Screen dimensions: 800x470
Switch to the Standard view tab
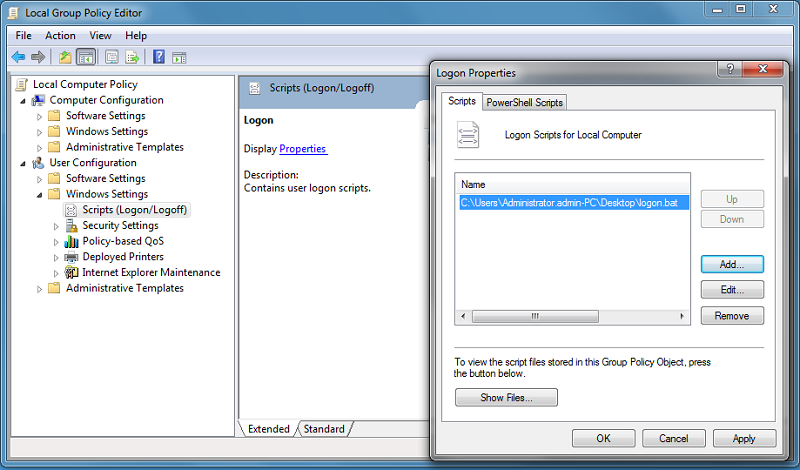[325, 429]
